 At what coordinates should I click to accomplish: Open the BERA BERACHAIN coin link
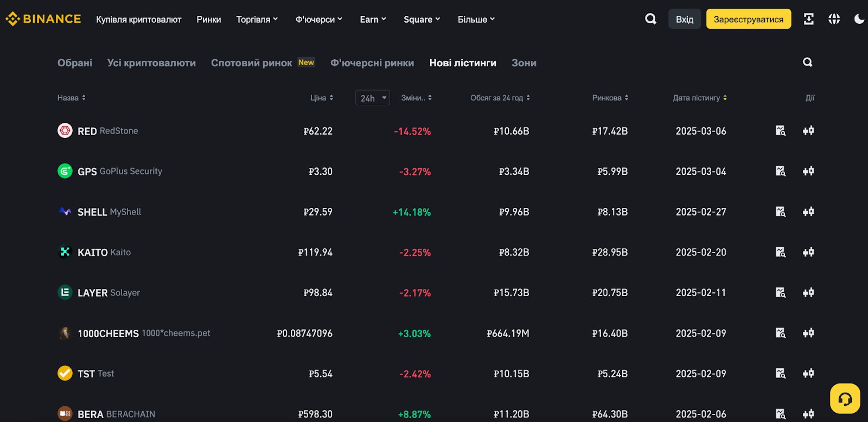coord(106,414)
